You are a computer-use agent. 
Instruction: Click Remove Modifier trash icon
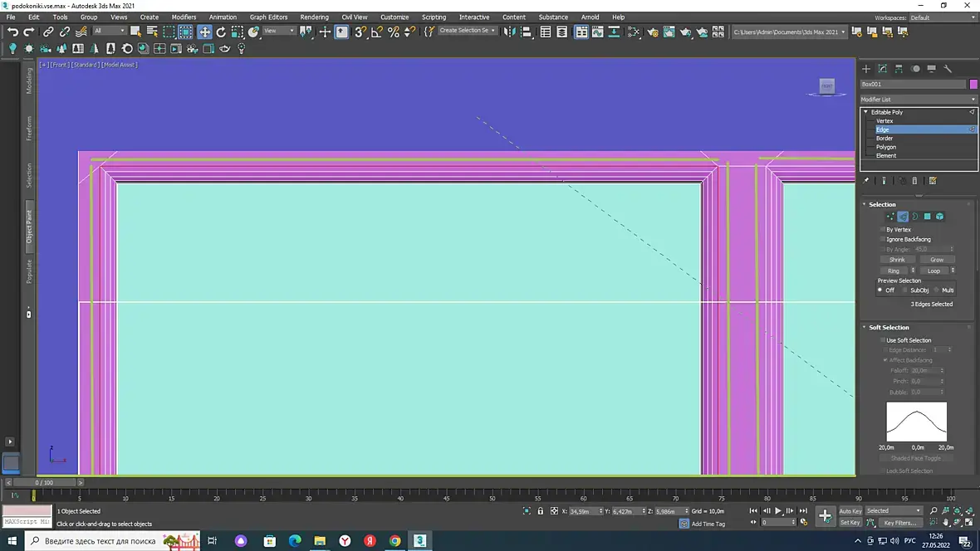914,181
